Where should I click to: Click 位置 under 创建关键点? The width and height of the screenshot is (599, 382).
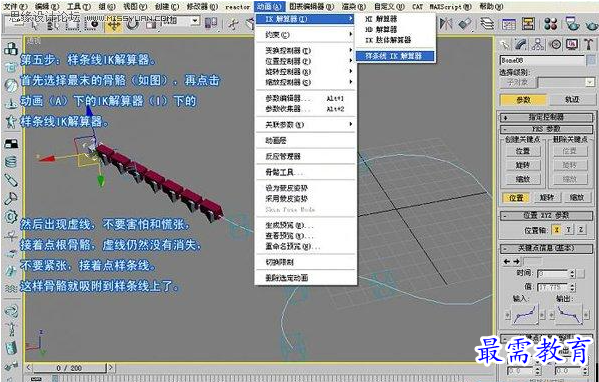(523, 151)
